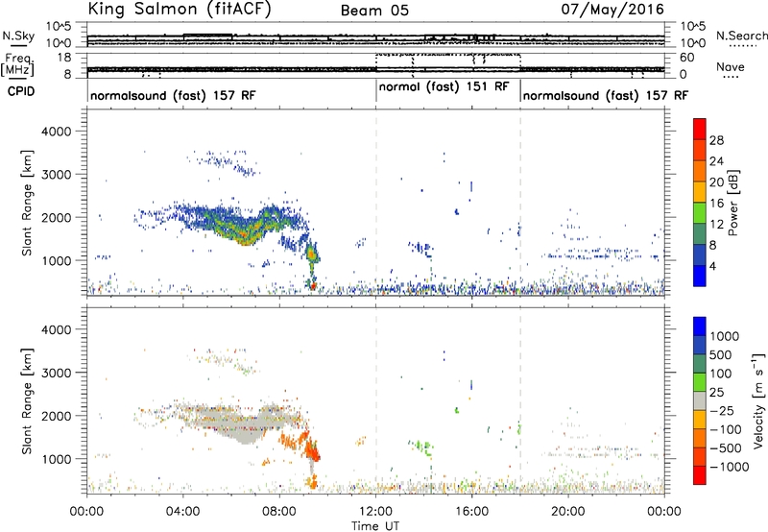Click the '2000' tick on the velocity panel axis
This screenshot has width=768, height=532.
(56, 416)
